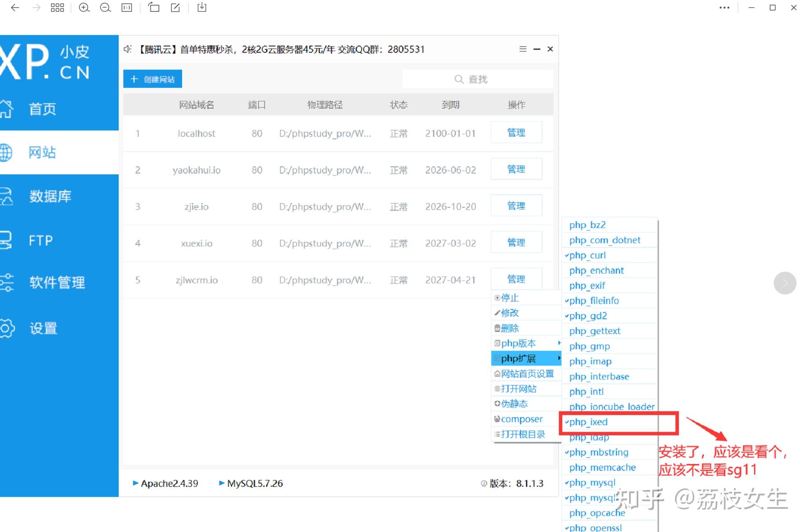The height and width of the screenshot is (532, 809).
Task: Select 停止 from the context menu
Action: [x=509, y=298]
